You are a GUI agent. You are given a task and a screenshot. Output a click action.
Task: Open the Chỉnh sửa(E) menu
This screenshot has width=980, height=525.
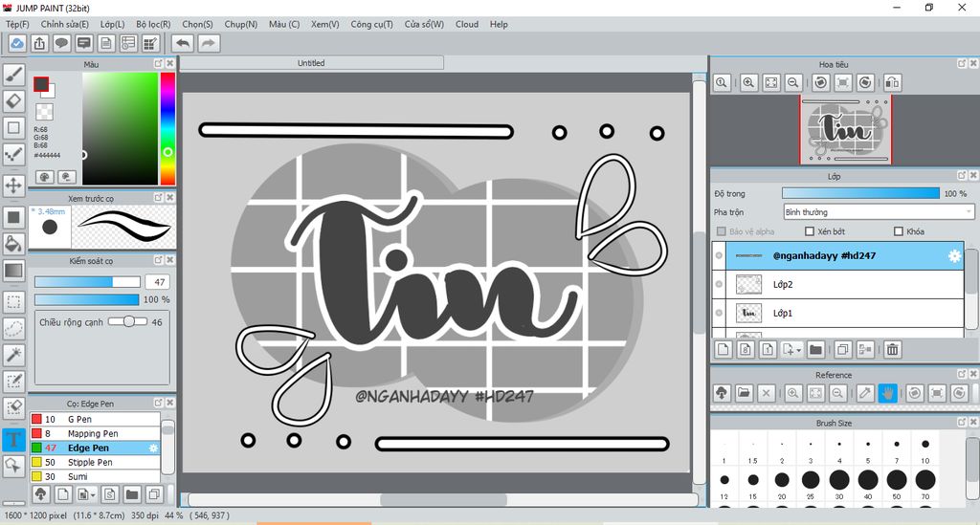(x=64, y=24)
